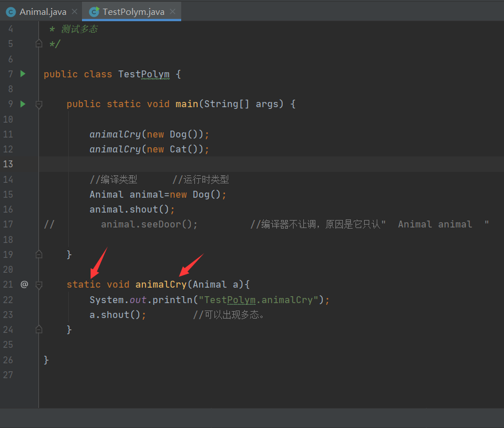The image size is (504, 428).
Task: Run main method via gutter arrow on line 9
Action: click(x=23, y=104)
